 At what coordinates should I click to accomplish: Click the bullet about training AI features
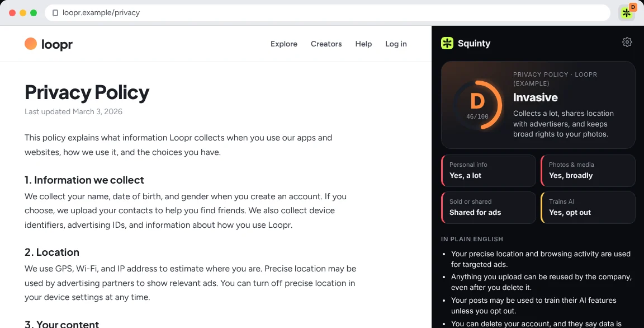pyautogui.click(x=533, y=306)
